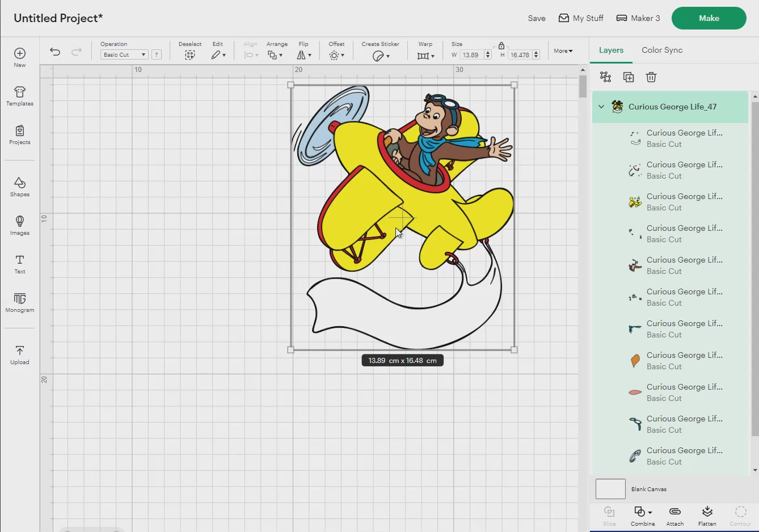Click the height size input field
This screenshot has width=759, height=532.
tap(520, 55)
